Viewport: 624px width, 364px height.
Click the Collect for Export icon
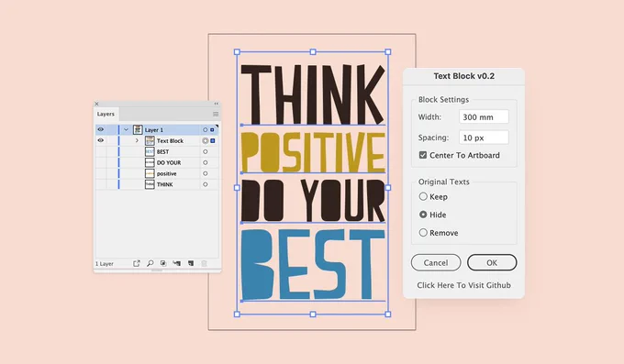[x=137, y=263]
